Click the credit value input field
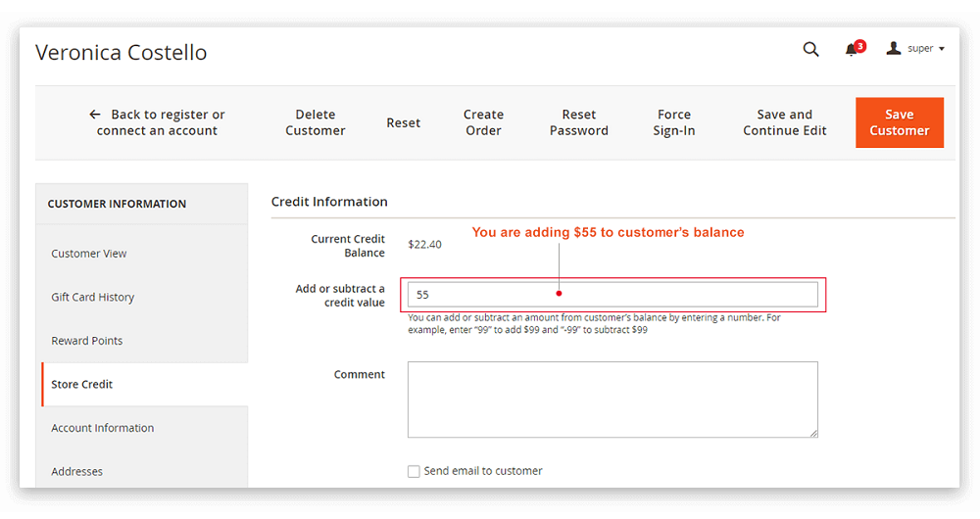Image resolution: width=980 pixels, height=519 pixels. click(612, 295)
